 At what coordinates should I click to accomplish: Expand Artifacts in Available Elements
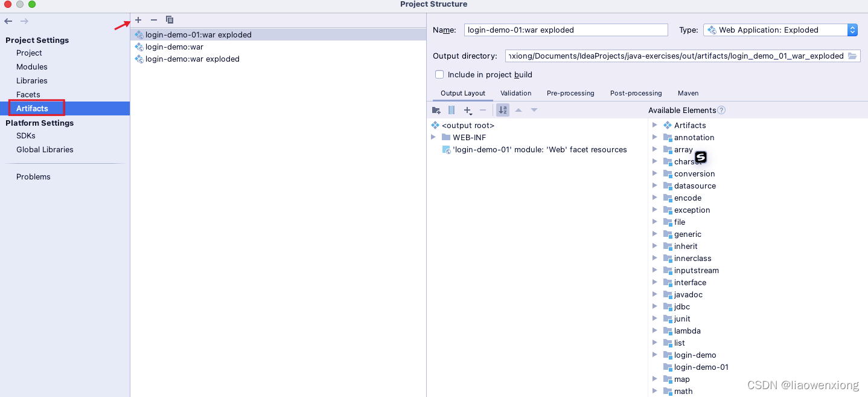pos(655,125)
